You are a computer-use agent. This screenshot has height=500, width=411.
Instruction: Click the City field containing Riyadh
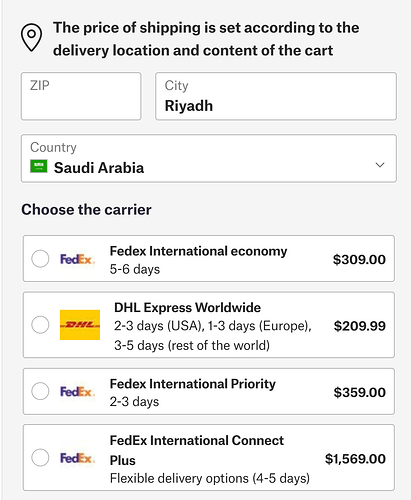276,96
